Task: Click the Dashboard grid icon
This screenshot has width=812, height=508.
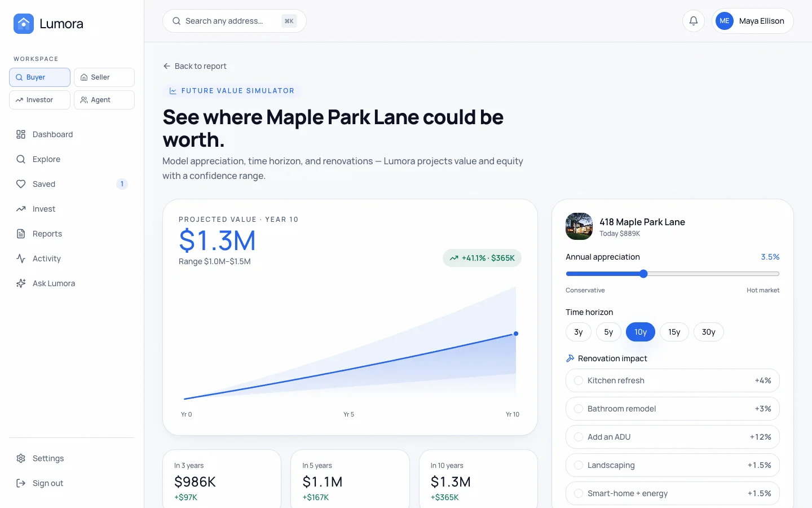Action: (21, 134)
